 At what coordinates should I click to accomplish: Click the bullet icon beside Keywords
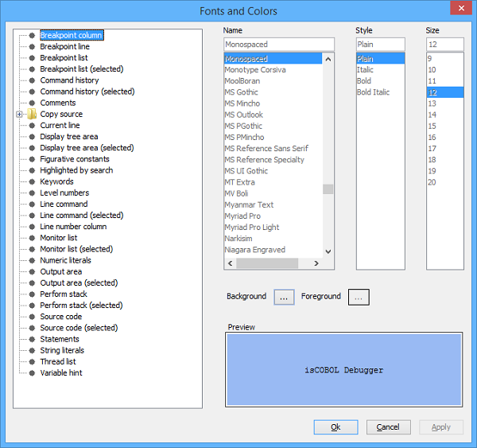pos(32,181)
